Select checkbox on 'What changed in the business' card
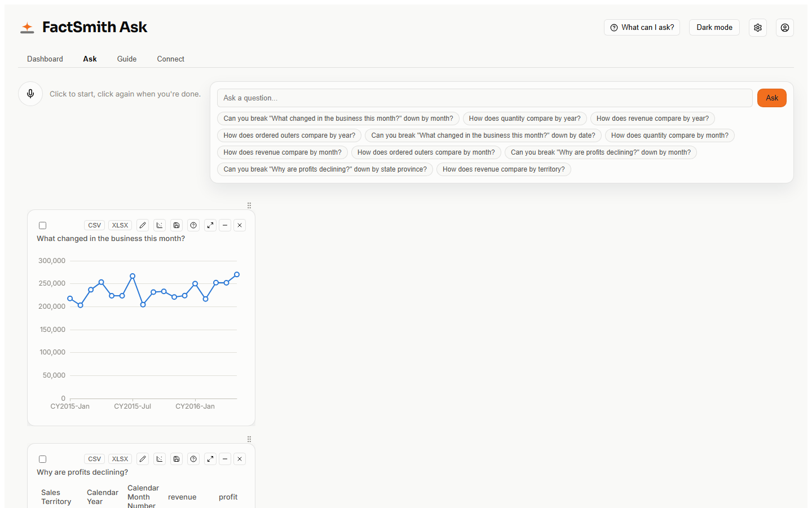 [42, 226]
